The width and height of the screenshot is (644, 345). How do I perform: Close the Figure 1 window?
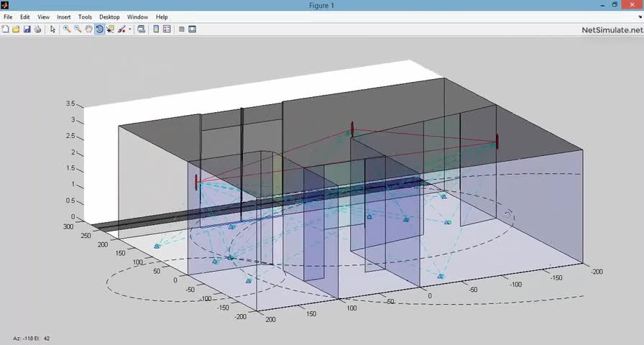[x=632, y=5]
